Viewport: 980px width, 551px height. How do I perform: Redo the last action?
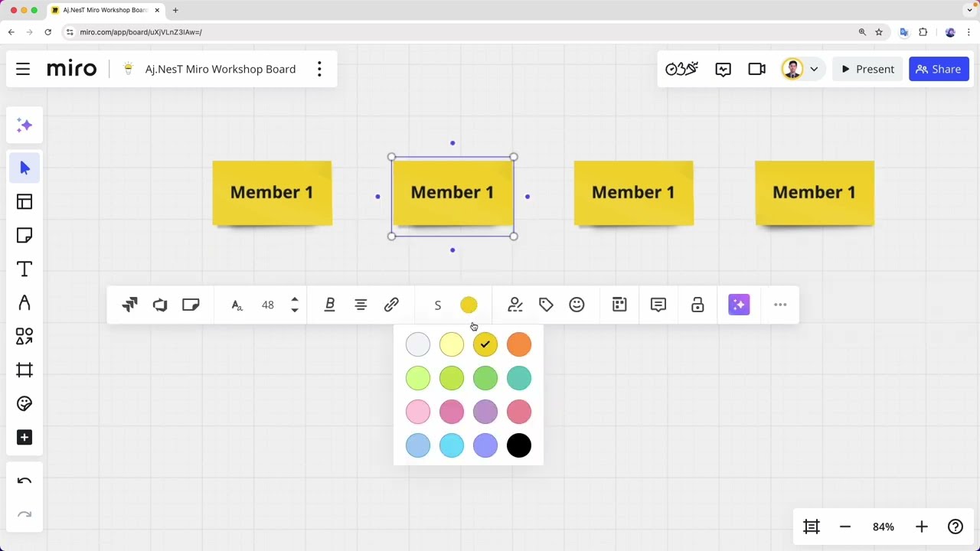24,515
